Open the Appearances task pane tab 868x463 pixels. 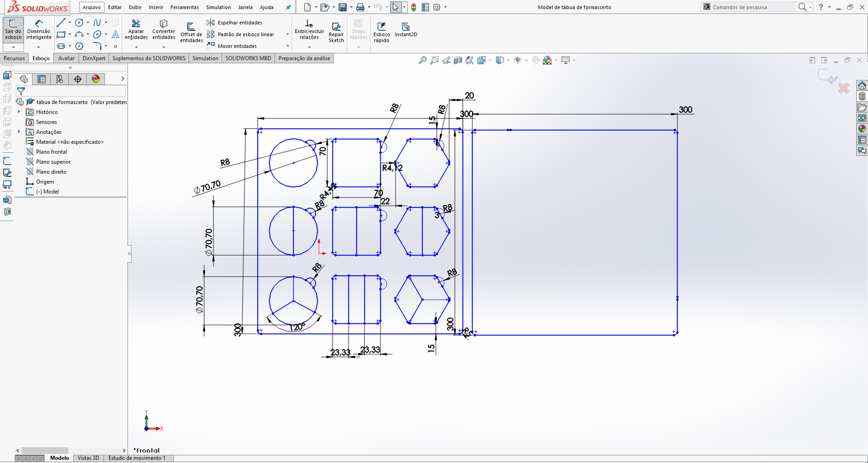pos(862,129)
